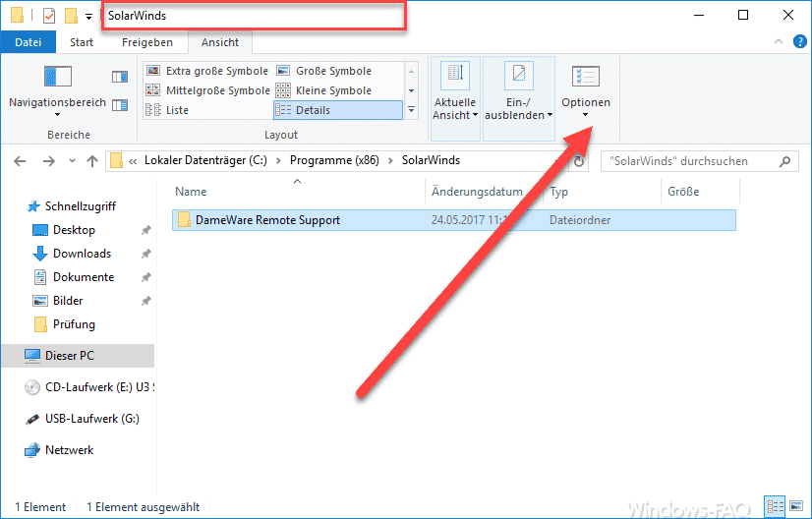Image resolution: width=812 pixels, height=519 pixels.
Task: Open the recent locations dropdown
Action: (72, 161)
